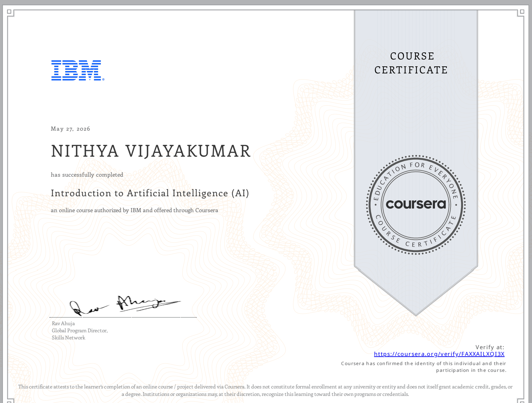Click the title 'Global Program Director,'

coord(80,331)
